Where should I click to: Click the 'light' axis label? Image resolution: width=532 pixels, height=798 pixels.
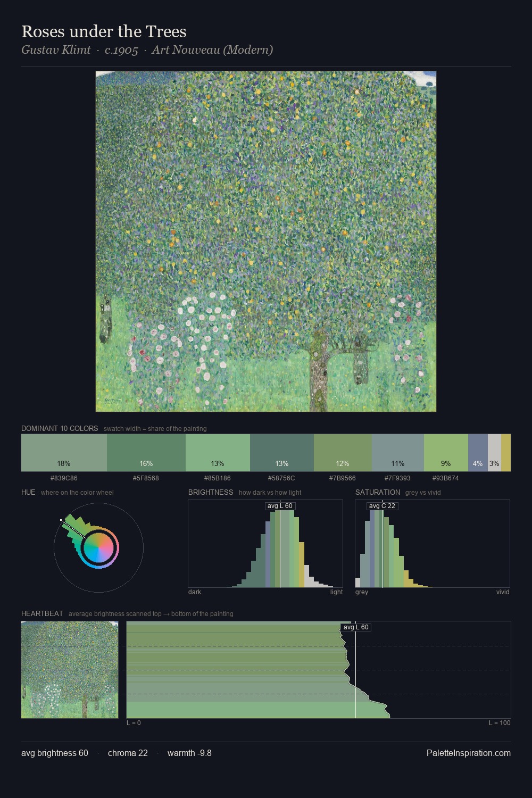tap(336, 592)
